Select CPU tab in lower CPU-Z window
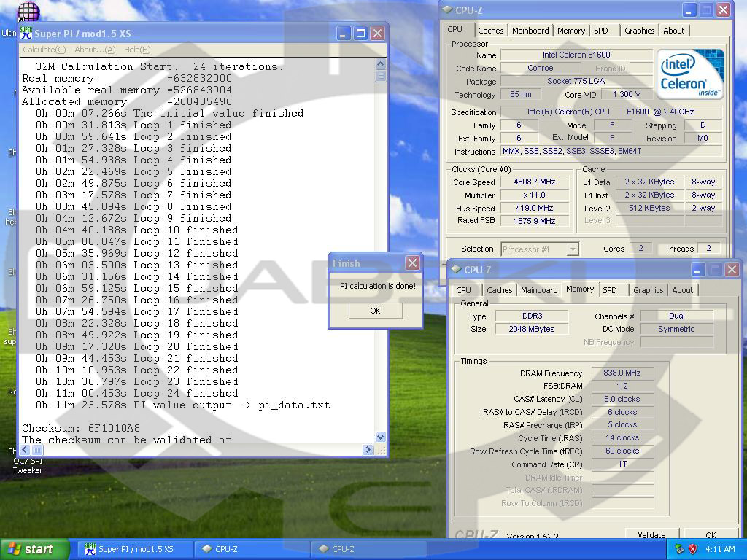 click(x=463, y=290)
